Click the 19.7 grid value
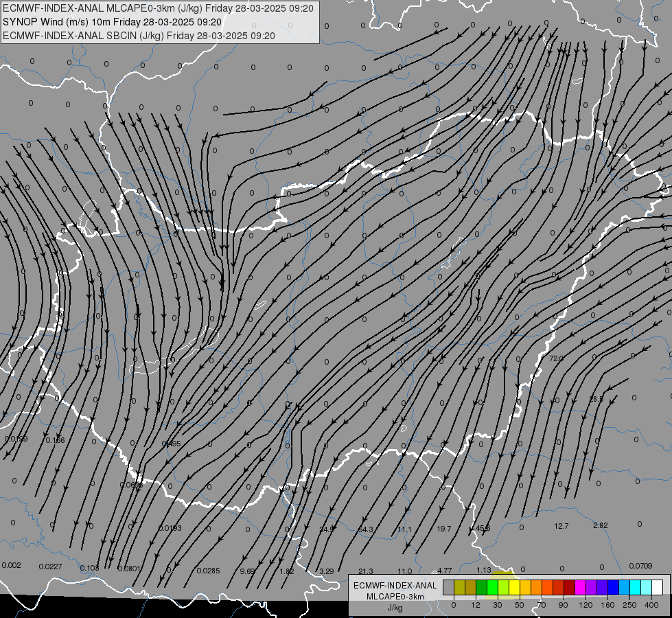 tap(444, 529)
